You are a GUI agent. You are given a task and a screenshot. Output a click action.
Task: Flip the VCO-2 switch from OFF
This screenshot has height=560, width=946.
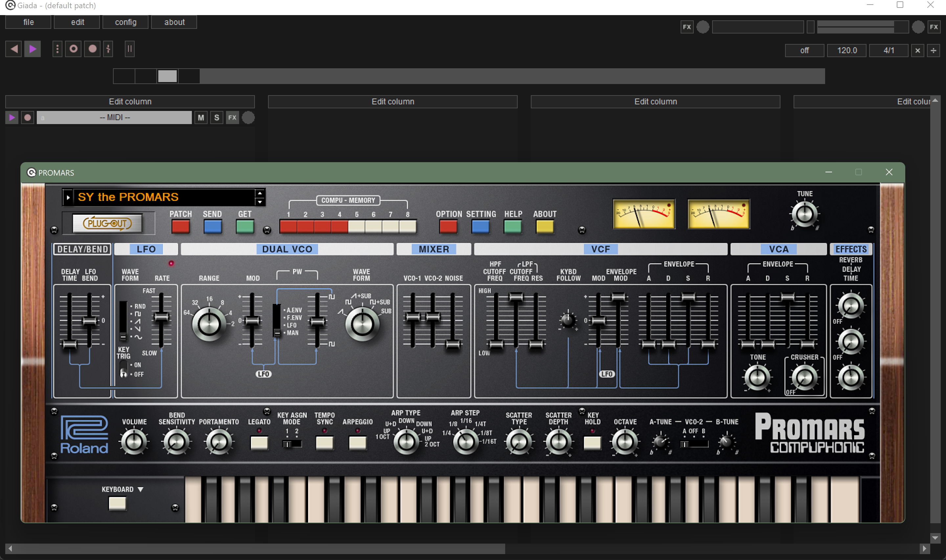pyautogui.click(x=694, y=444)
